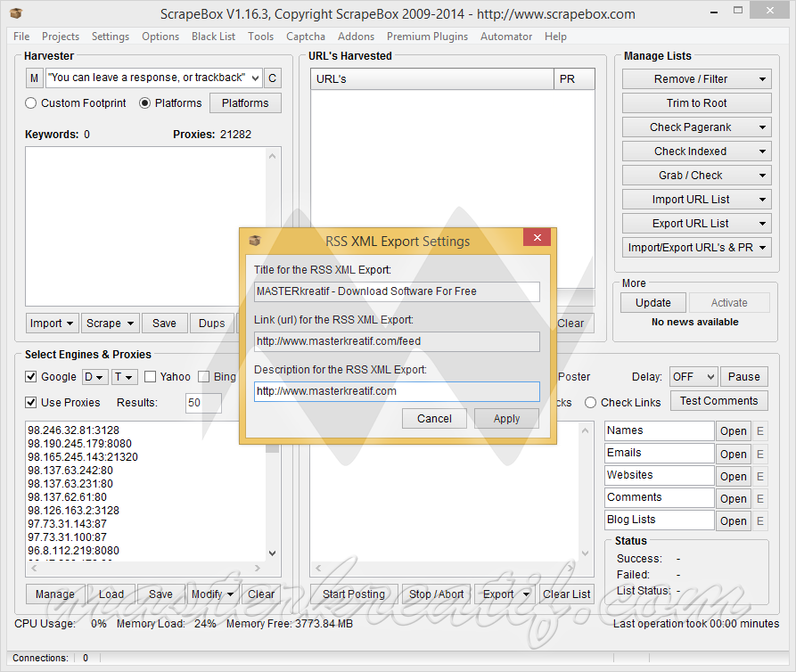Open the Help menu
This screenshot has width=796, height=672.
coord(555,37)
